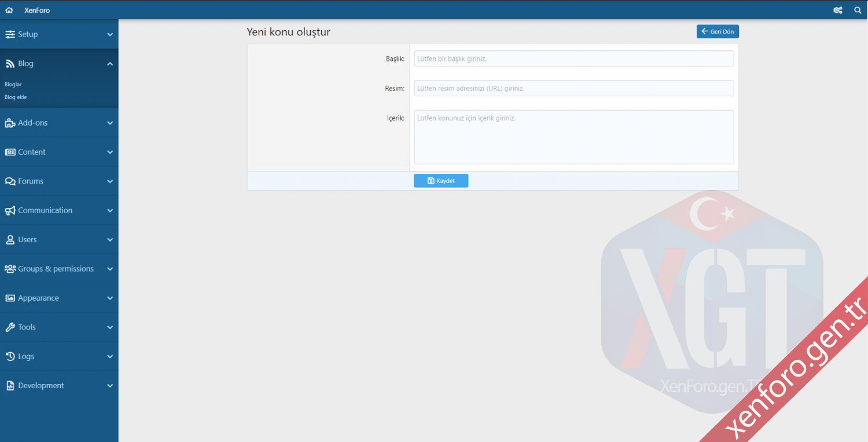Viewport: 868px width, 442px height.
Task: Click the Logs history clock icon
Action: 10,357
